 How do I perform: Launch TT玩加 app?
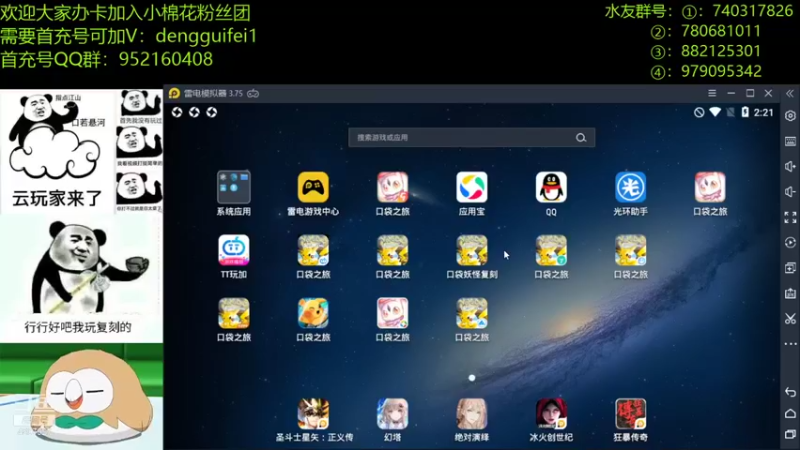[234, 250]
